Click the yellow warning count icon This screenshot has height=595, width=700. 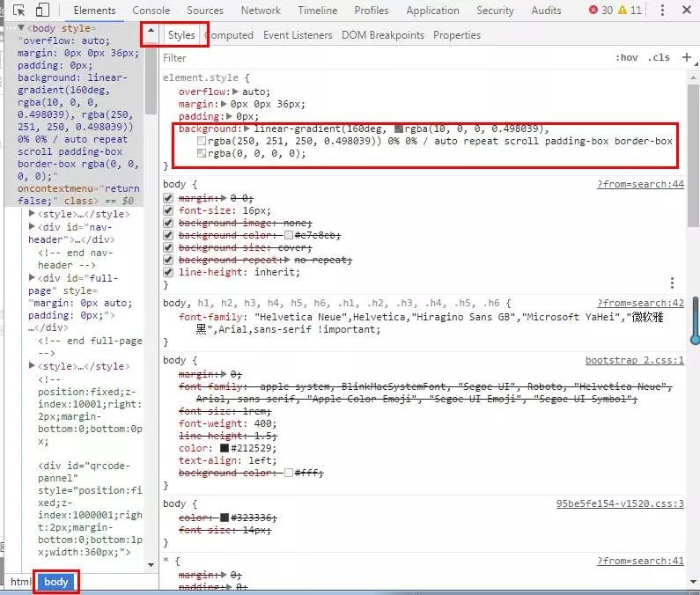tap(623, 11)
